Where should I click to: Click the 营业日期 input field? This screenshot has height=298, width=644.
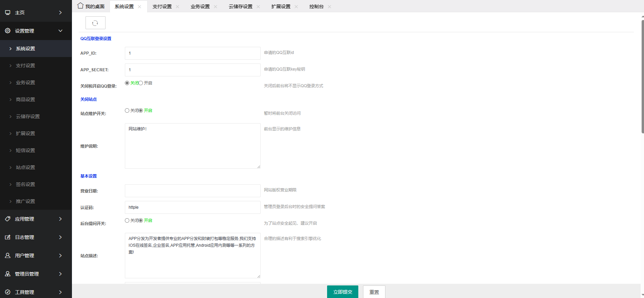[x=193, y=191]
